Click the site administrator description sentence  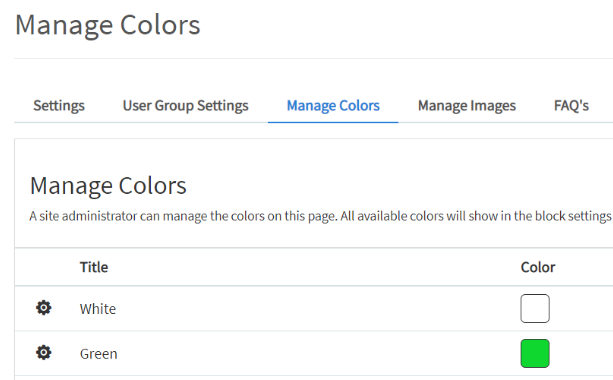click(321, 216)
